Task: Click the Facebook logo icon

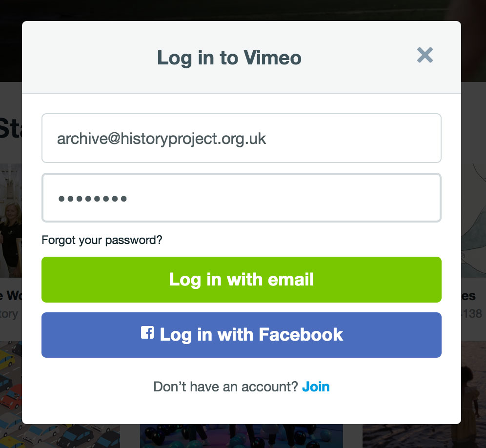Action: (147, 333)
